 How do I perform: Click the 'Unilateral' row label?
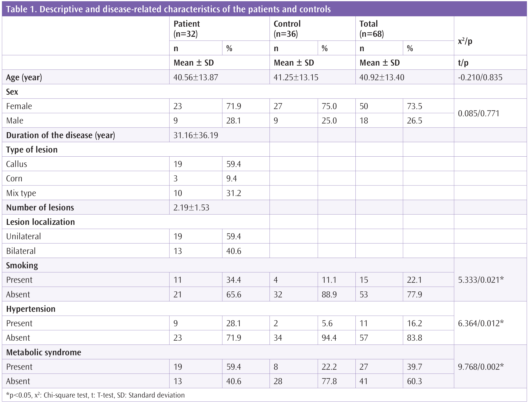23,237
